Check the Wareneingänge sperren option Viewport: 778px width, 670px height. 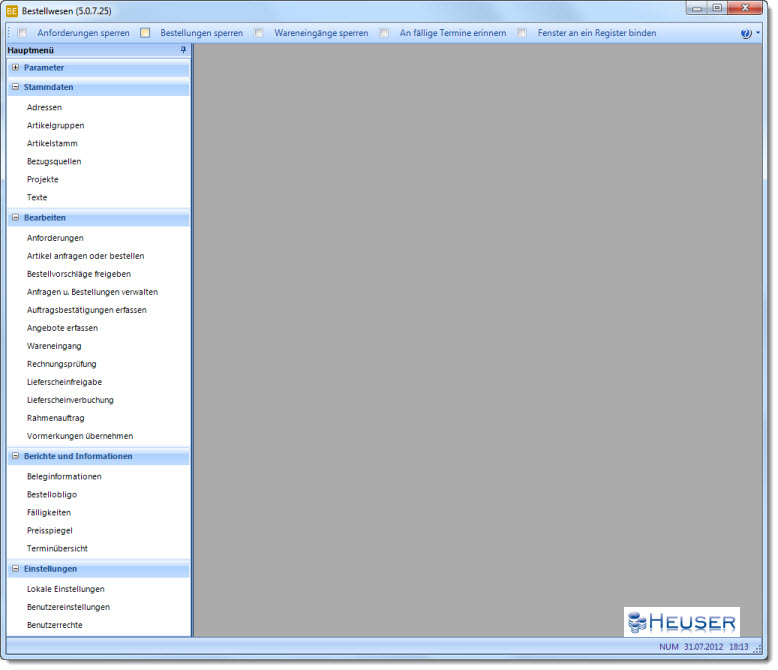[x=259, y=33]
